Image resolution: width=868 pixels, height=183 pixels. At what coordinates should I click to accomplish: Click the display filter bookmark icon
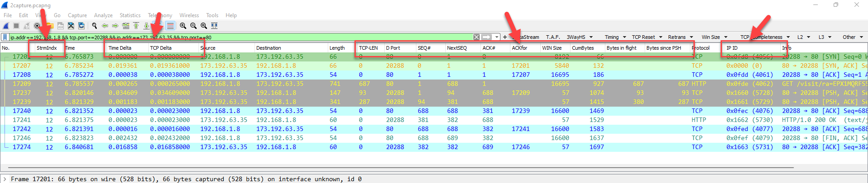tap(5, 37)
